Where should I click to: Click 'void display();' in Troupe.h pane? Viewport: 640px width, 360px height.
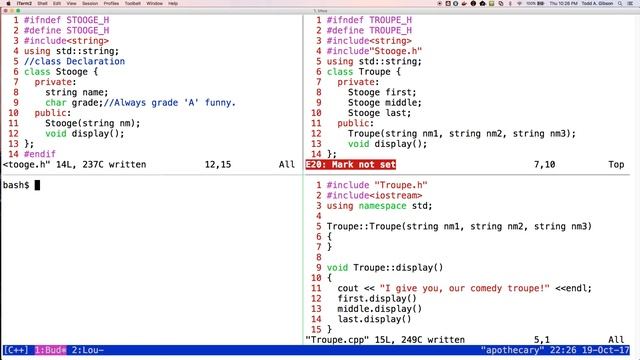(387, 144)
